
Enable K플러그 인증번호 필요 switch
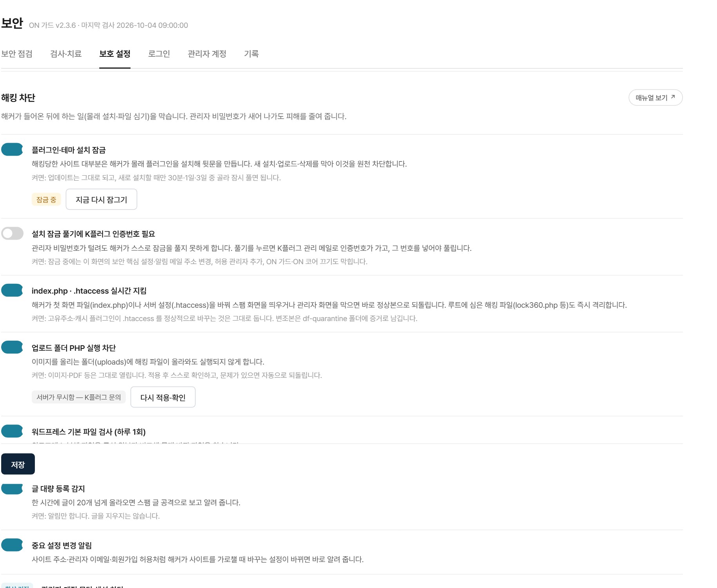[x=12, y=233]
